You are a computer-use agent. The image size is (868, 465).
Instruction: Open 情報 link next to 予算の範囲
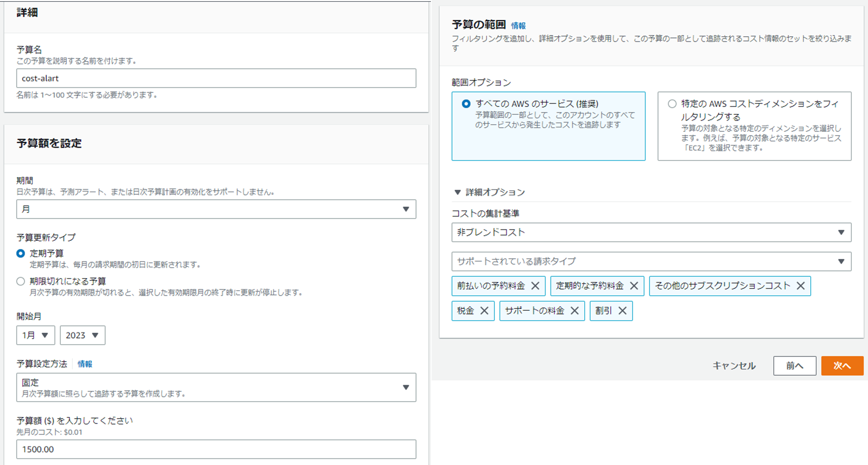point(518,26)
